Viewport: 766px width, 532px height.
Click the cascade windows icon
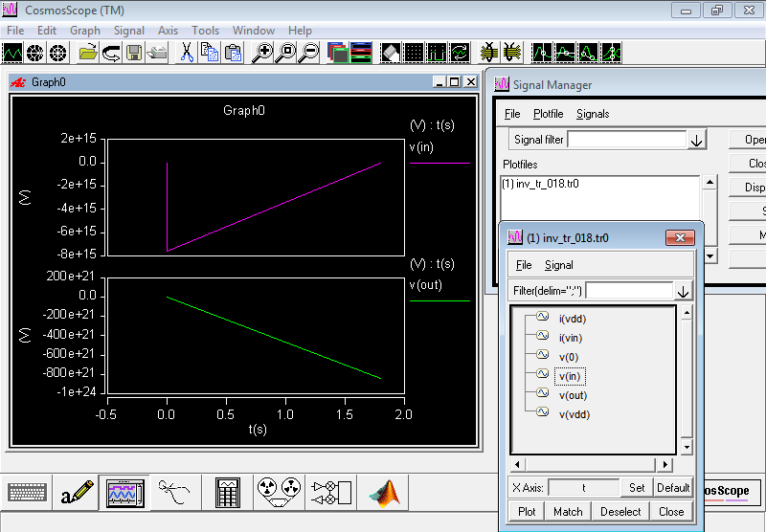(338, 53)
